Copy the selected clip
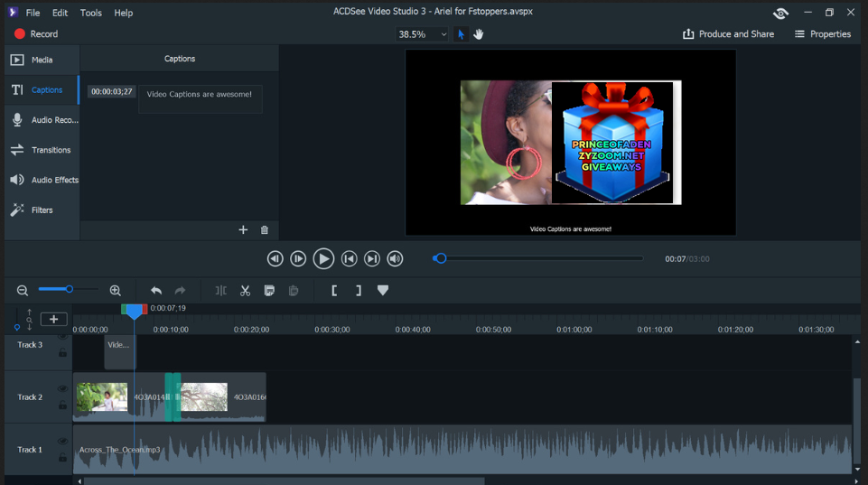 point(269,290)
